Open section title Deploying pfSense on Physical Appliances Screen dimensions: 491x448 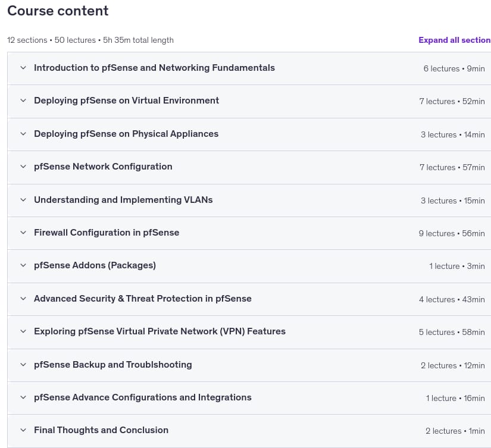[x=126, y=134]
